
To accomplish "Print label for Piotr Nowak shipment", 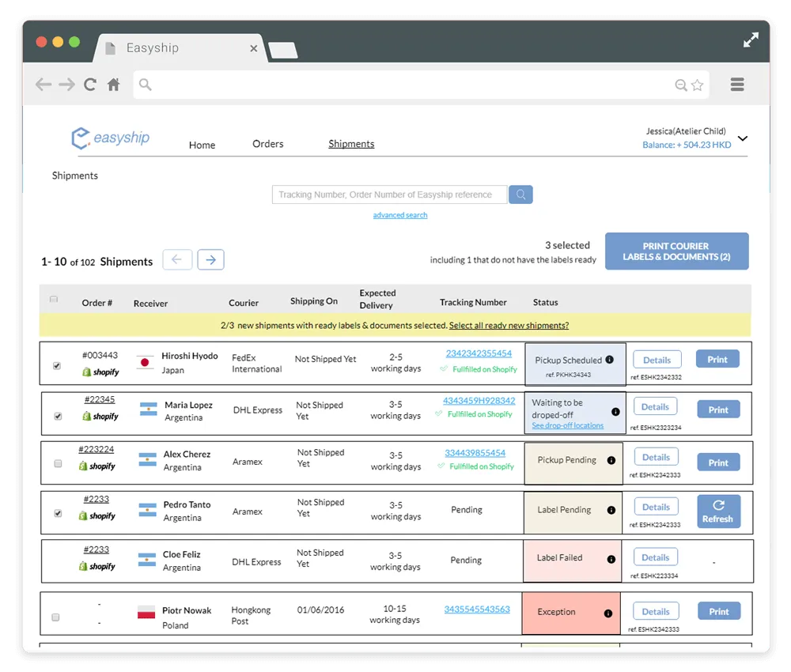I will pos(719,611).
